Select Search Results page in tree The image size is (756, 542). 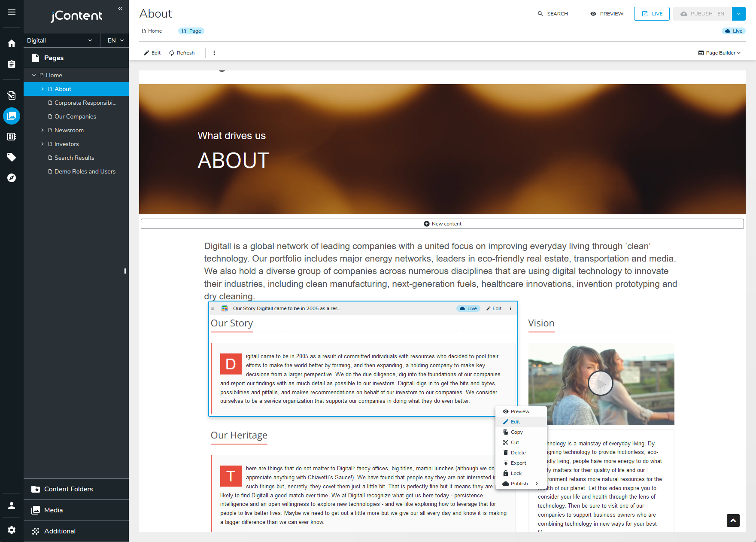(76, 158)
